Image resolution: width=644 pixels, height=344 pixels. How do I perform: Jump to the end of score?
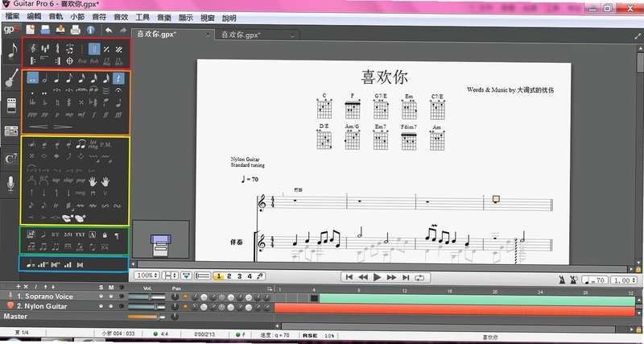pyautogui.click(x=406, y=277)
